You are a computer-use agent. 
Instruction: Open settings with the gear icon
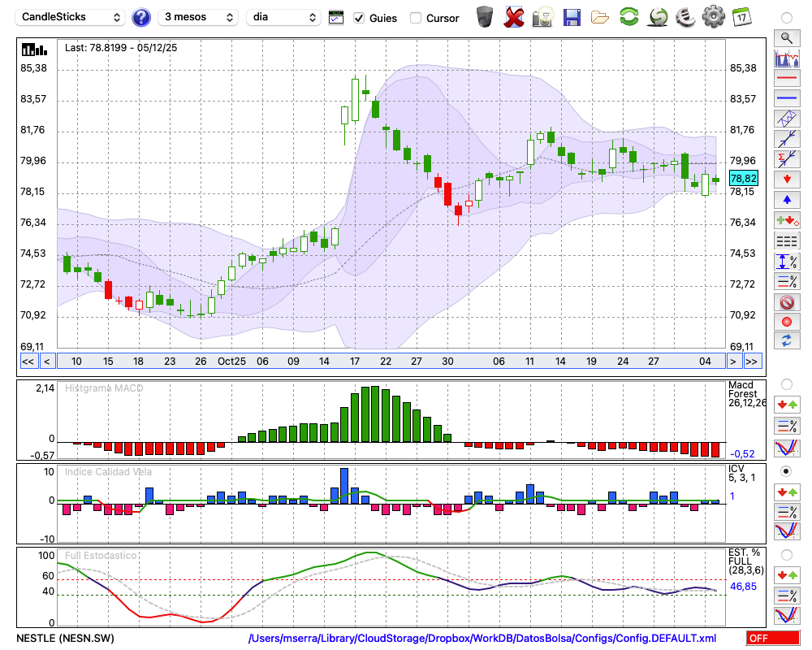coord(713,17)
